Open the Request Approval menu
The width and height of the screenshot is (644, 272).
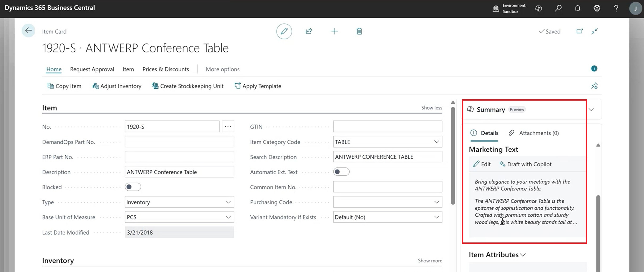(x=92, y=69)
